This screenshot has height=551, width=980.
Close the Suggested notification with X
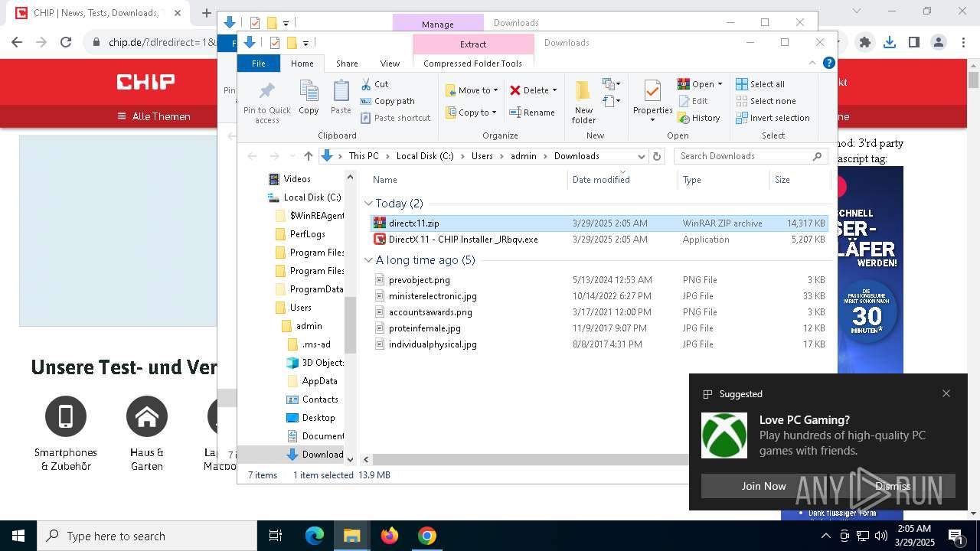pyautogui.click(x=946, y=393)
